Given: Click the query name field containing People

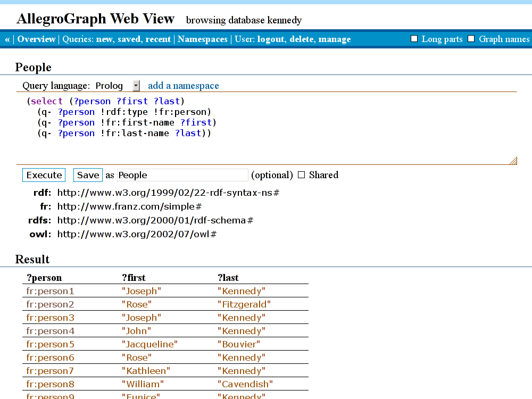Looking at the screenshot, I should point(182,175).
